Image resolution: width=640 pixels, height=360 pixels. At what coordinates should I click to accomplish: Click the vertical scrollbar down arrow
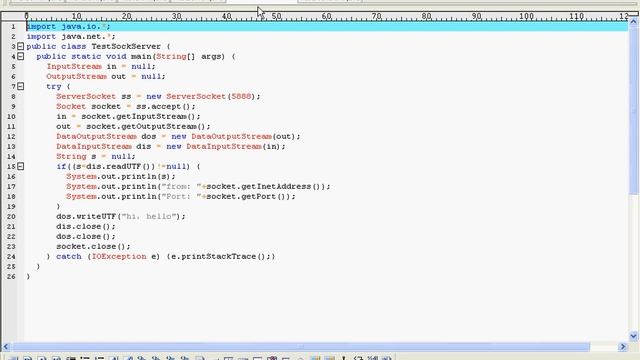coord(633,336)
